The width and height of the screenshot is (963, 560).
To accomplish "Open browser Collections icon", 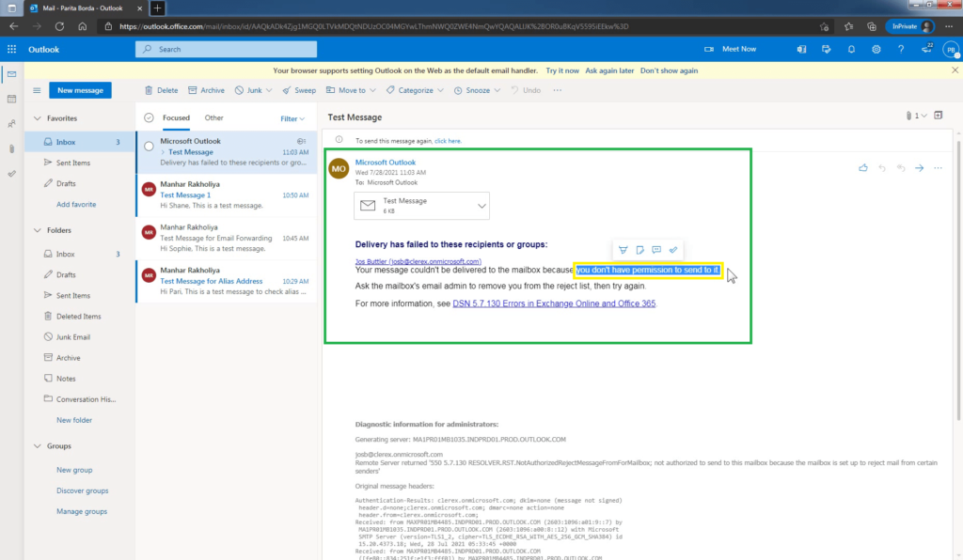I will click(872, 26).
